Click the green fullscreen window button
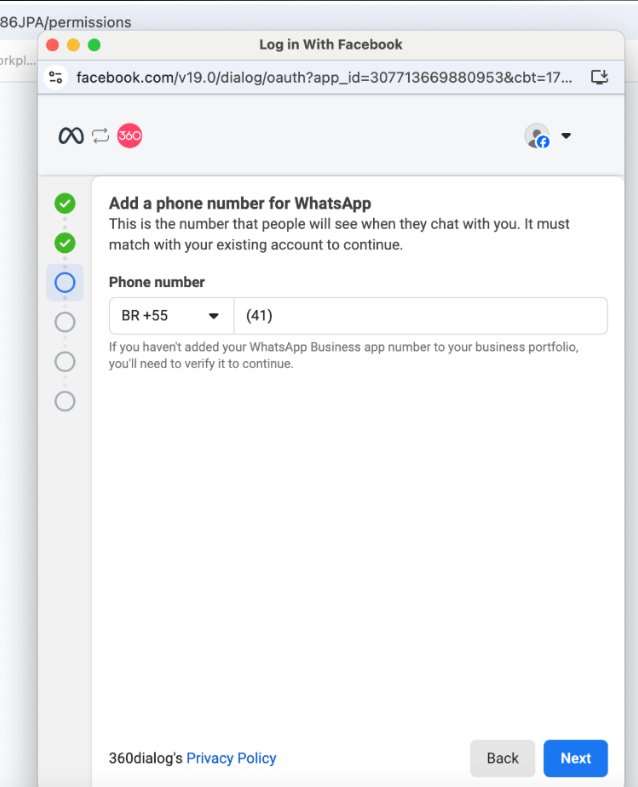This screenshot has width=638, height=787. pos(94,45)
